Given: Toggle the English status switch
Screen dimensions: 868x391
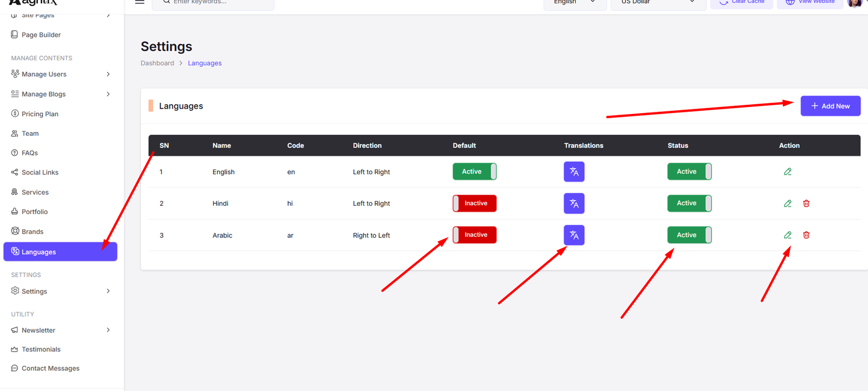Looking at the screenshot, I should tap(689, 172).
